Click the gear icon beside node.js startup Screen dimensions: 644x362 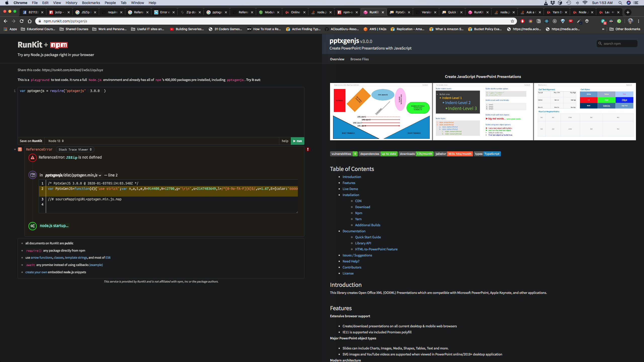click(x=32, y=226)
